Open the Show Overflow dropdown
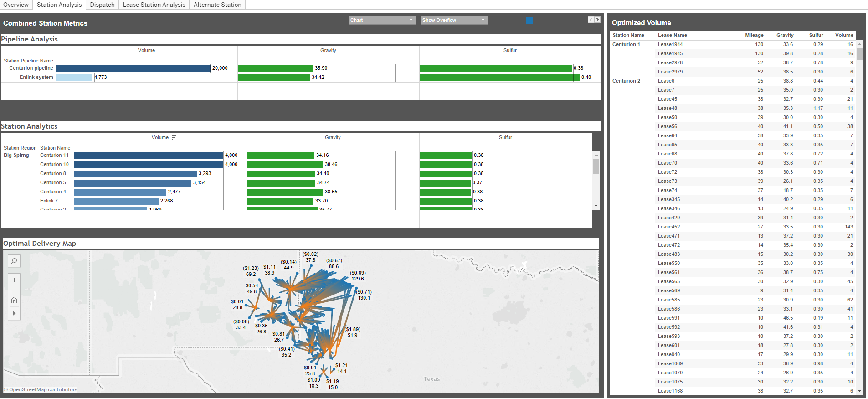Viewport: 868px width, 399px height. (x=454, y=20)
